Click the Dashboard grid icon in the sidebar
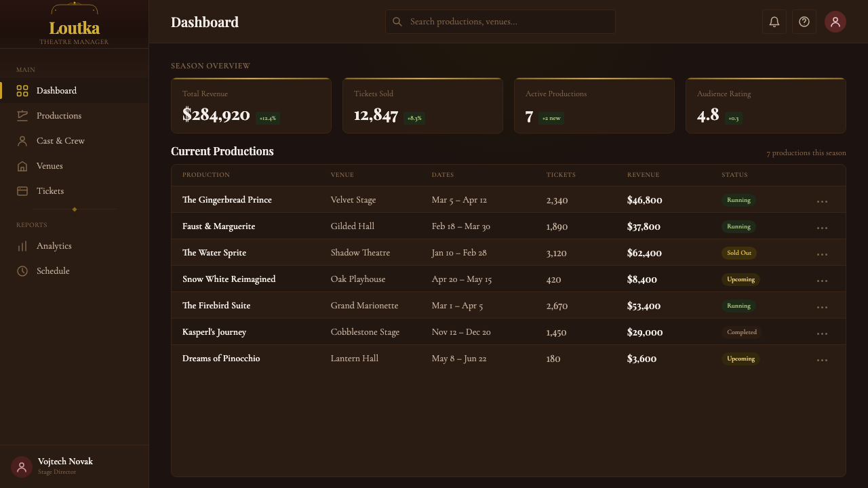 [22, 91]
